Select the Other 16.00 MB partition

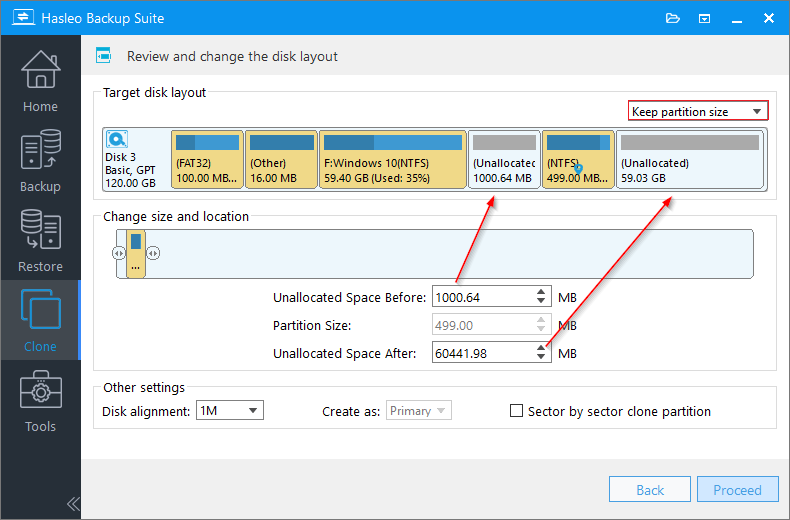click(x=281, y=159)
